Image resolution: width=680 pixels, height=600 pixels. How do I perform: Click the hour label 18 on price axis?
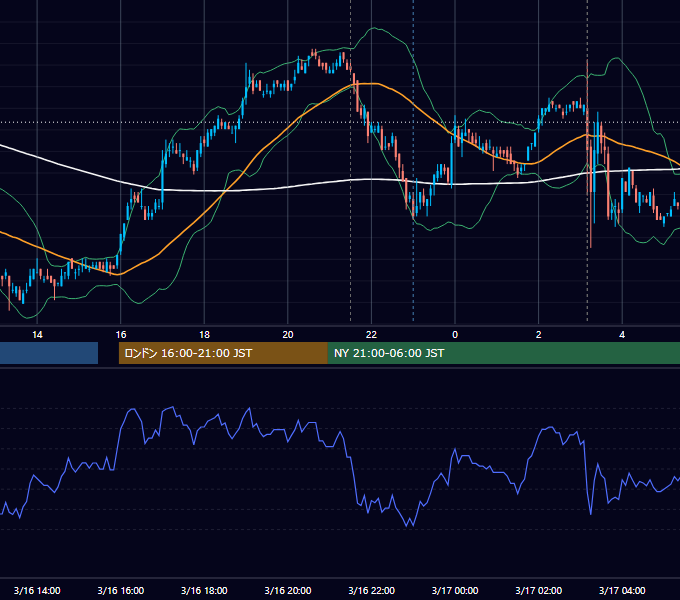(204, 335)
